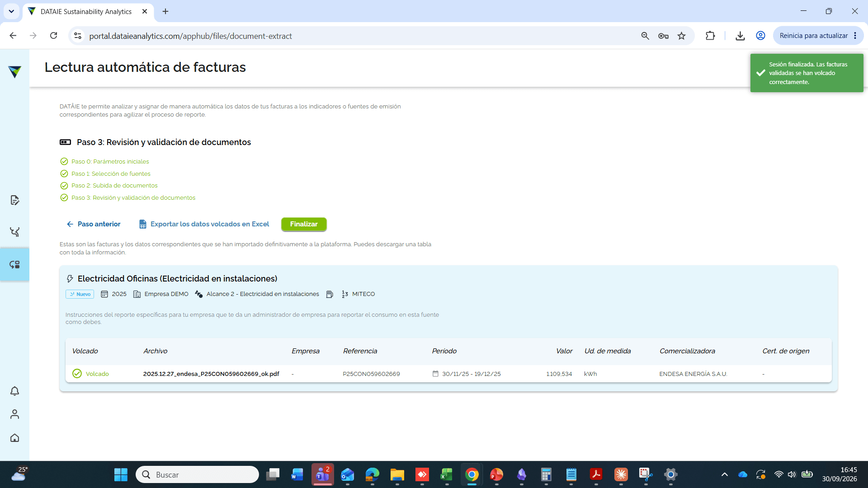Click the Cert. de origen column header

click(x=786, y=351)
